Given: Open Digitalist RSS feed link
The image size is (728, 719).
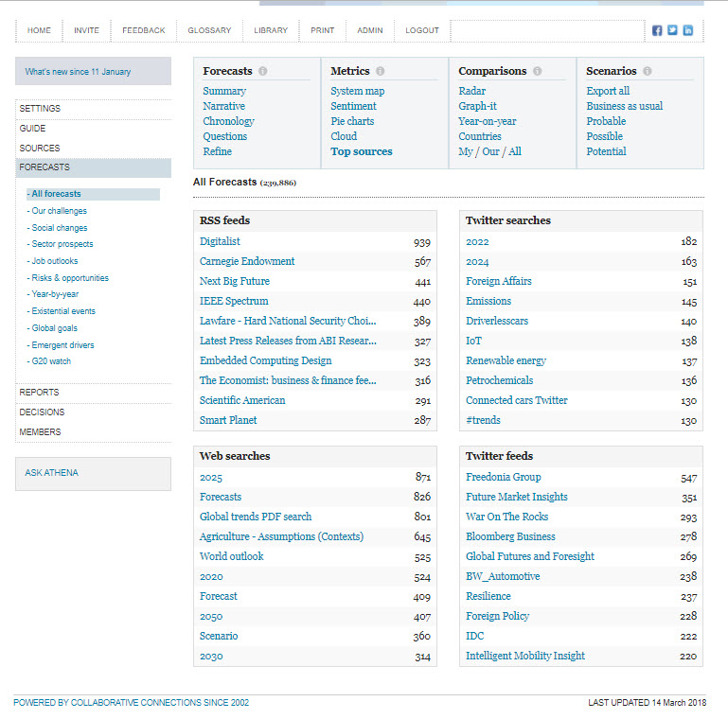Looking at the screenshot, I should (x=220, y=241).
